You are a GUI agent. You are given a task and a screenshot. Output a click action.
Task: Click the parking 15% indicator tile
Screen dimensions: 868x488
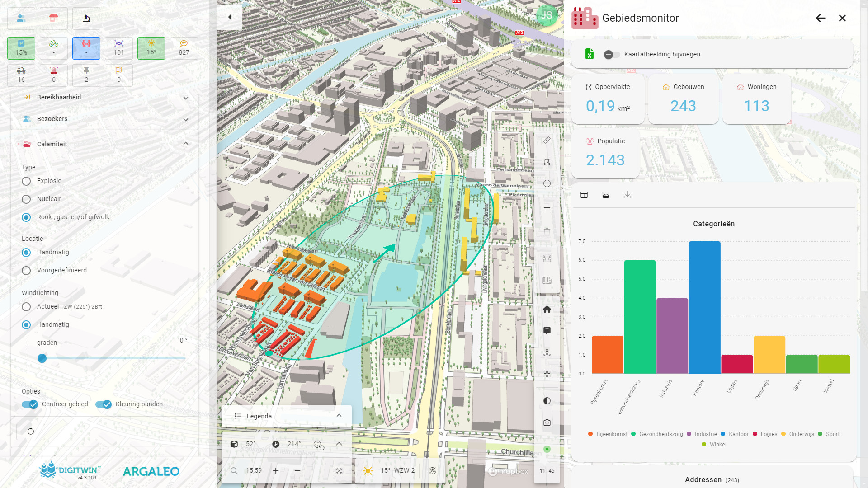tap(21, 48)
